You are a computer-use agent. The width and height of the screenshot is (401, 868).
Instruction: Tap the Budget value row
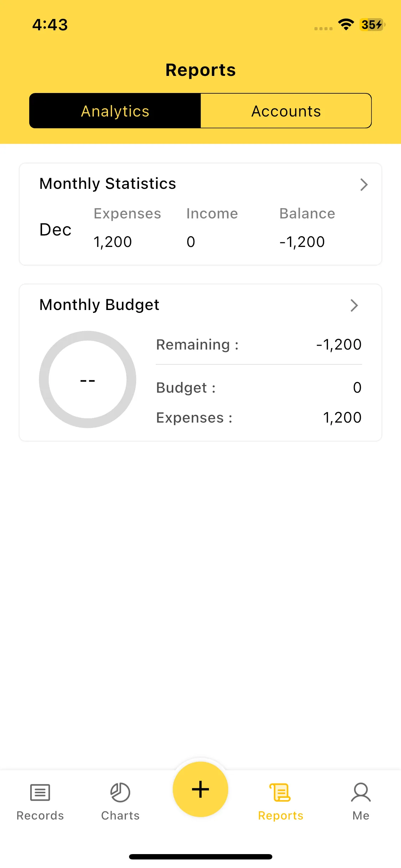coord(259,388)
